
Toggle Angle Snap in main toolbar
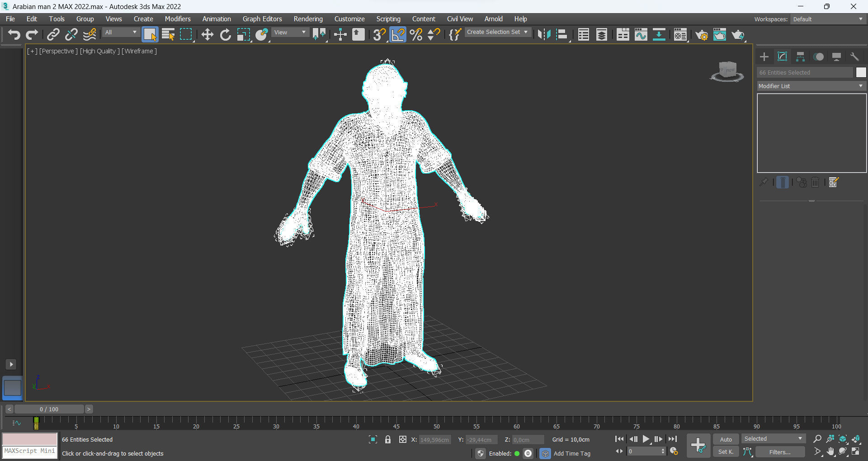point(398,34)
